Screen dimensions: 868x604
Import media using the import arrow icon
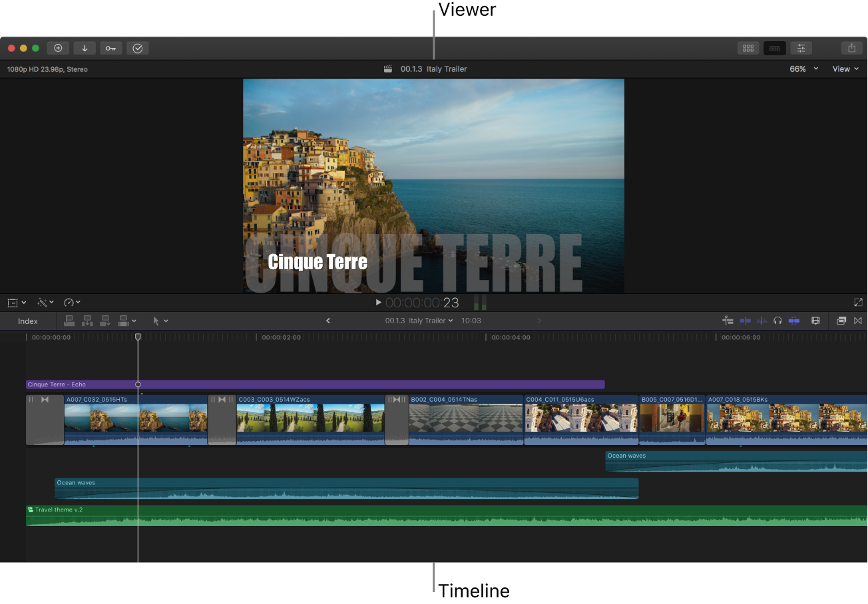click(85, 48)
